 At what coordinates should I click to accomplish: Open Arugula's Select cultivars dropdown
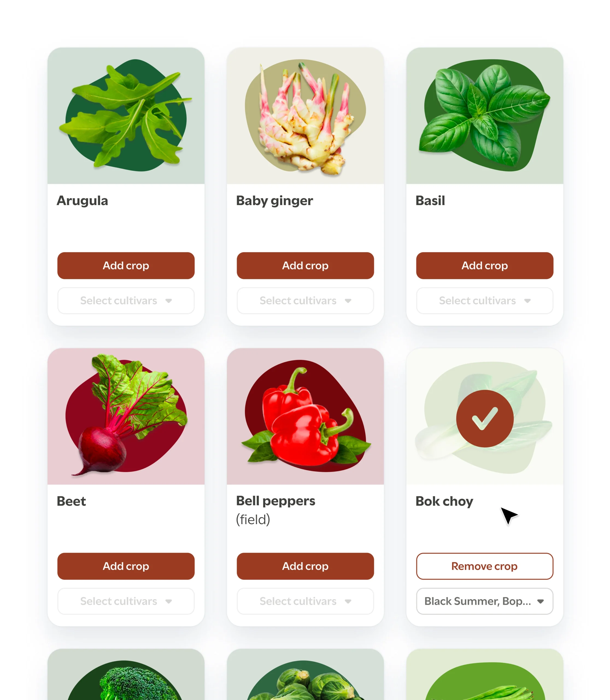click(126, 301)
